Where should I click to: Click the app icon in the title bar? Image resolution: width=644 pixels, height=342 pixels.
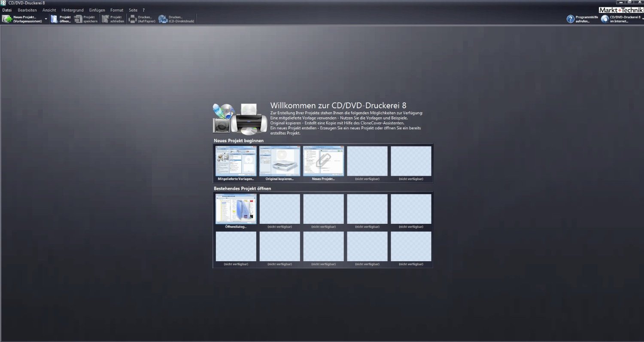(3, 3)
